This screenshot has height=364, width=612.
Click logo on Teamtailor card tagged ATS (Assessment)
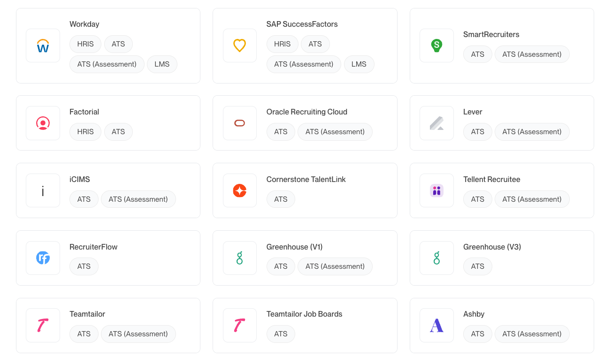click(43, 325)
